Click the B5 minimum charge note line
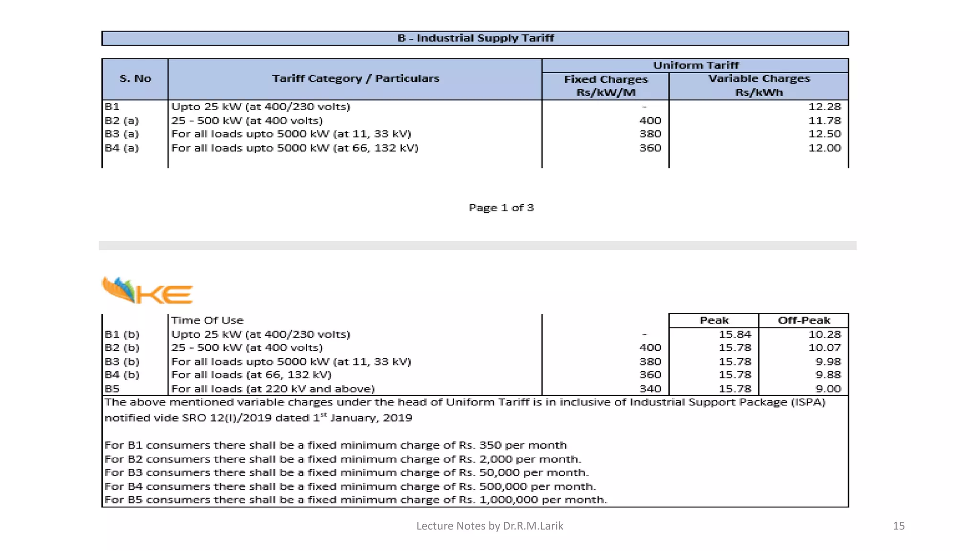Screen dimensions: 980x551 [356, 500]
